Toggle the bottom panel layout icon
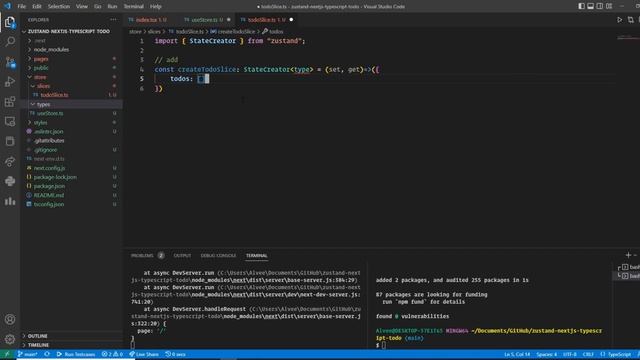 [591, 6]
